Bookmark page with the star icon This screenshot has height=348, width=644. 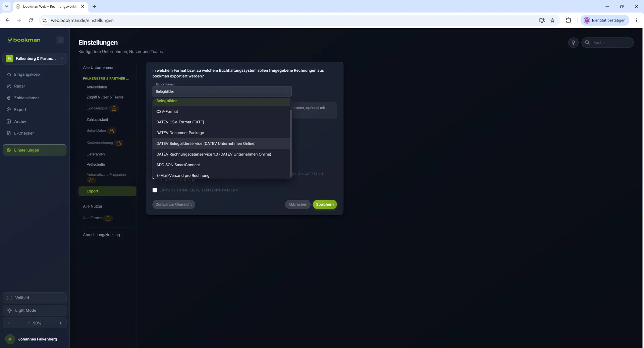[552, 20]
